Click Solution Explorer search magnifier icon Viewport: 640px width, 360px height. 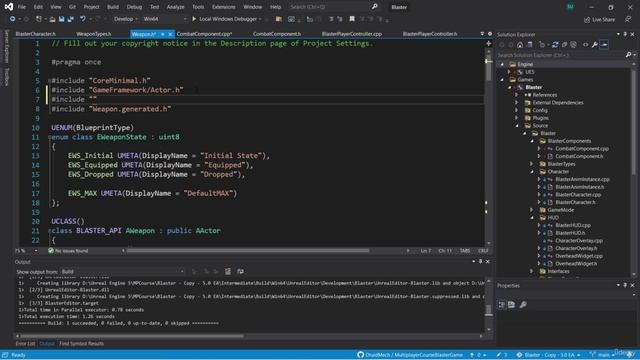click(628, 55)
